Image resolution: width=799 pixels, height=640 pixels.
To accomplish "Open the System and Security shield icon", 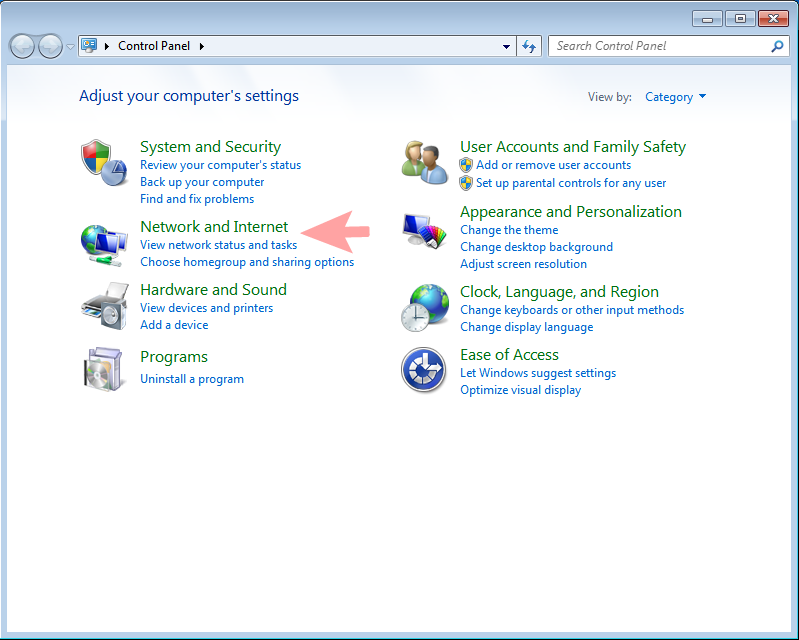I will pyautogui.click(x=103, y=163).
